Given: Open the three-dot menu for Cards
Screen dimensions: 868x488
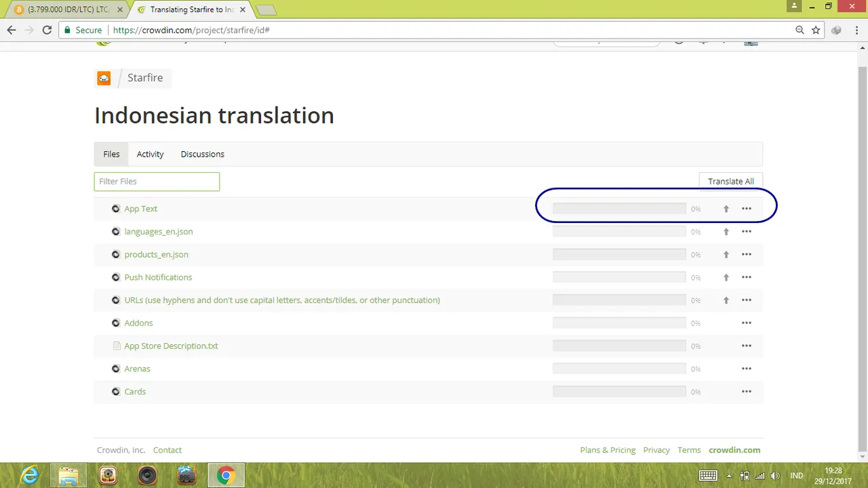Looking at the screenshot, I should [x=747, y=392].
